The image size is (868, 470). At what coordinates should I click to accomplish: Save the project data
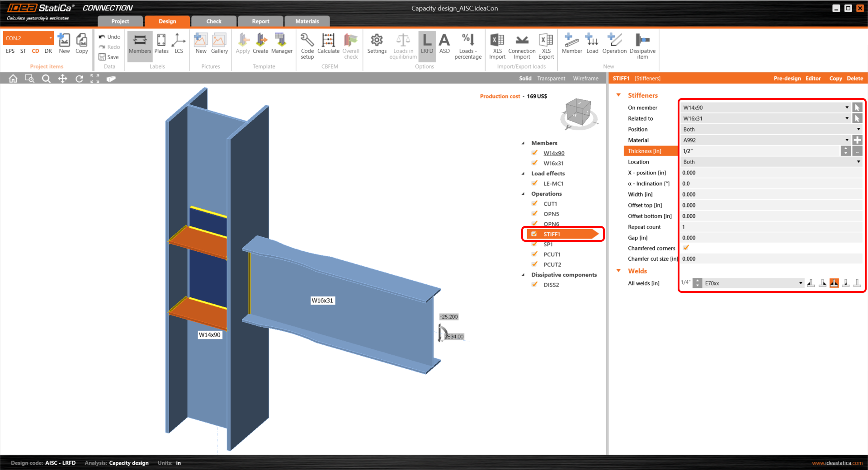(x=108, y=56)
